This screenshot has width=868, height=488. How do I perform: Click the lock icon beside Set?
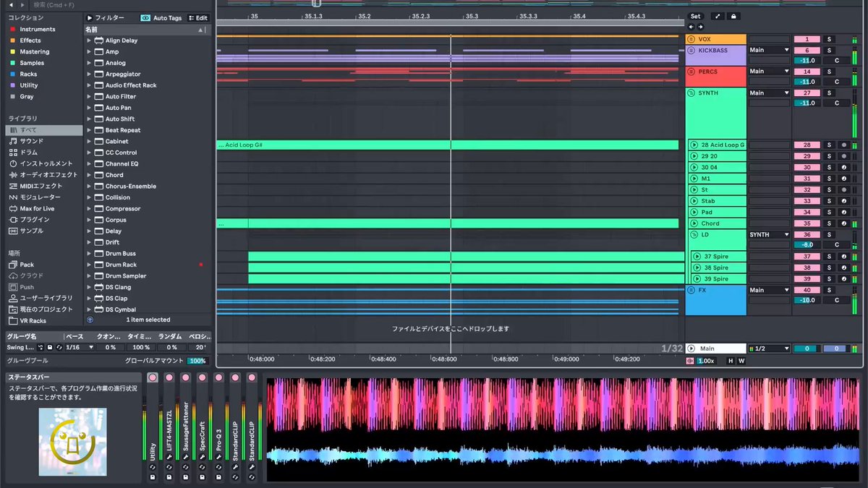click(x=733, y=16)
